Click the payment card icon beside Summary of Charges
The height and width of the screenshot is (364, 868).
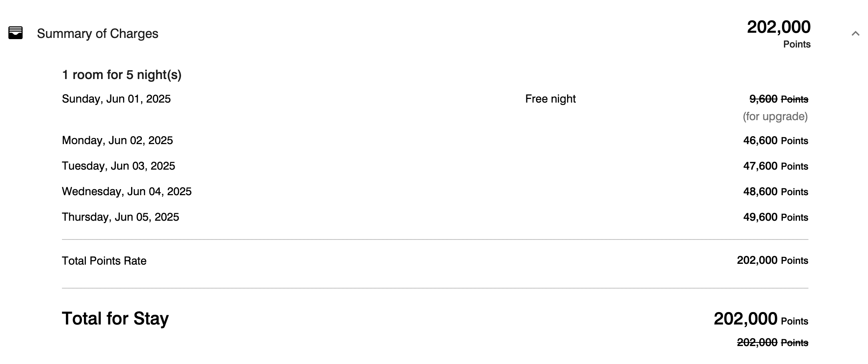pyautogui.click(x=16, y=33)
